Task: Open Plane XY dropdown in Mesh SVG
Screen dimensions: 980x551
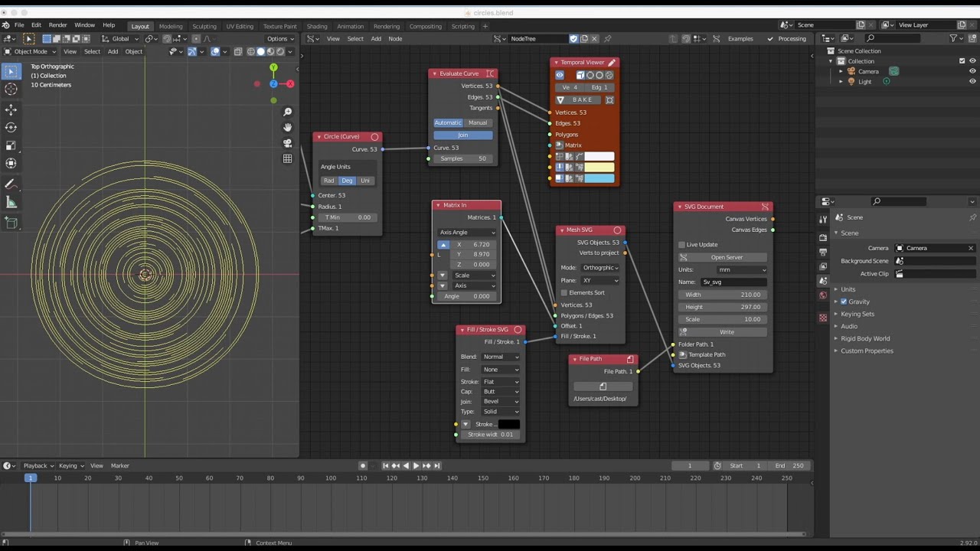Action: (x=600, y=280)
